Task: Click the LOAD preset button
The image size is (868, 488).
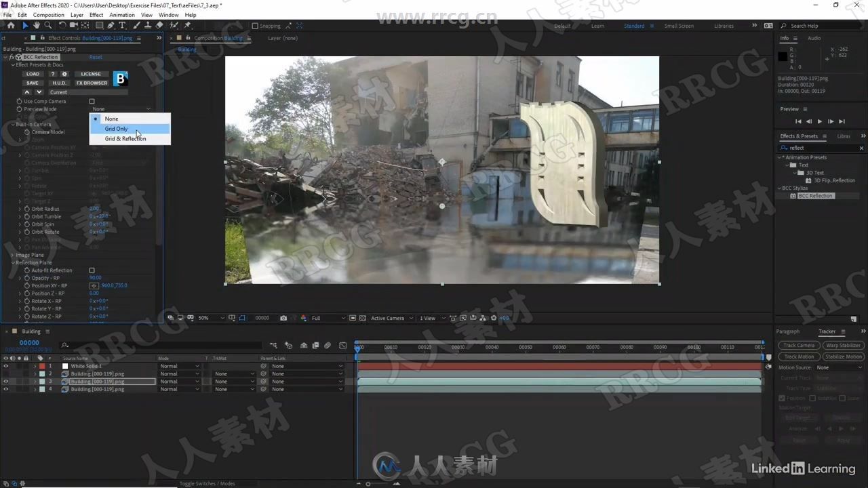Action: click(33, 74)
